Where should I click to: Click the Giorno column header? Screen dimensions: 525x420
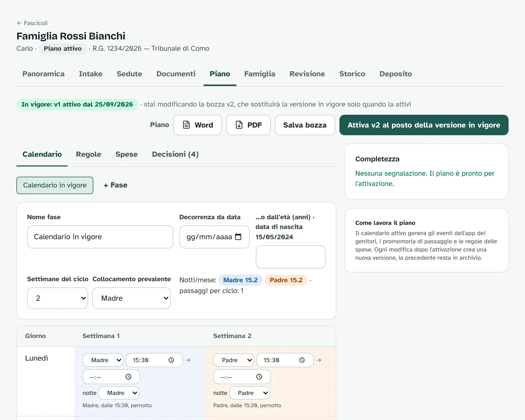(x=36, y=336)
